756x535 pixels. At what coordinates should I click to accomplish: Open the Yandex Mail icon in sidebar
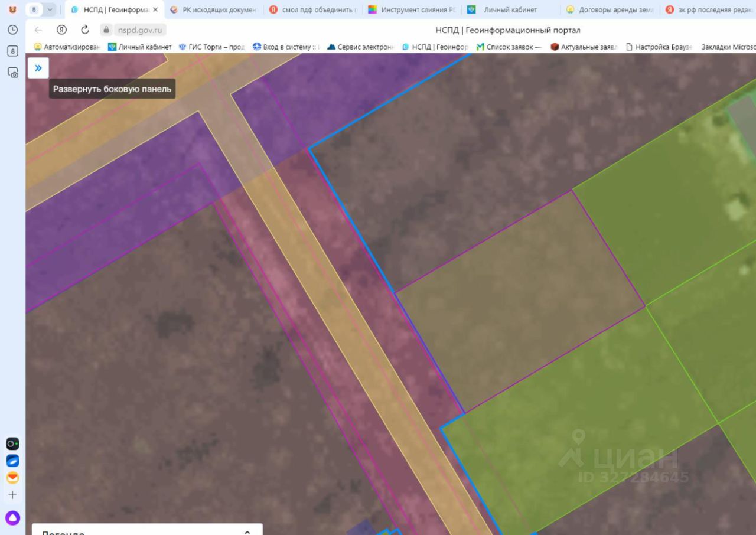12,478
